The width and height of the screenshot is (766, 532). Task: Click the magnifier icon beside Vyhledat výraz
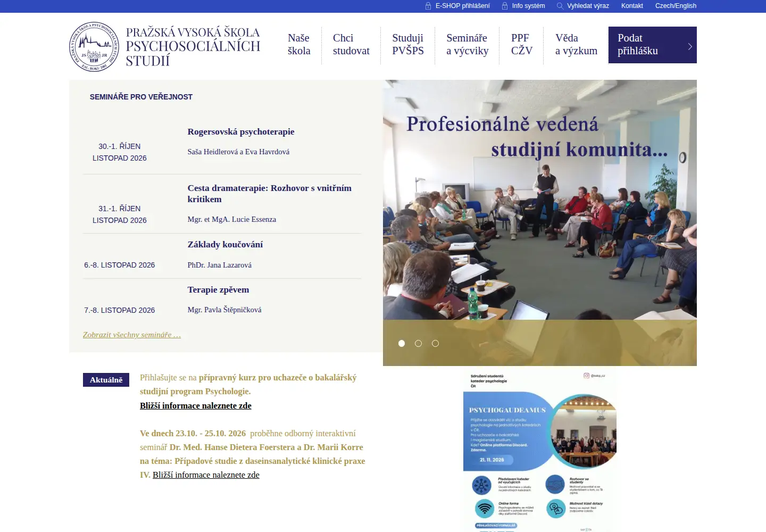560,6
